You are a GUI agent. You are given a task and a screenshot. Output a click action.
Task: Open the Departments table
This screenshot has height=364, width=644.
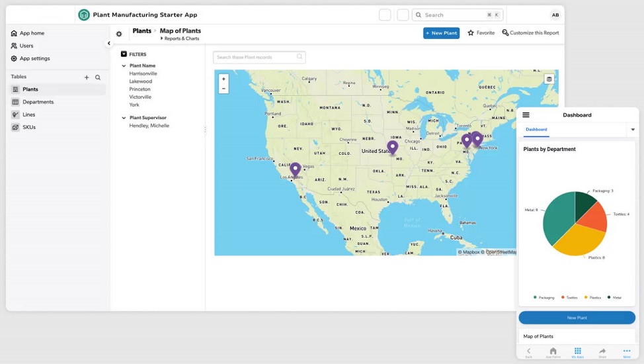pyautogui.click(x=38, y=102)
